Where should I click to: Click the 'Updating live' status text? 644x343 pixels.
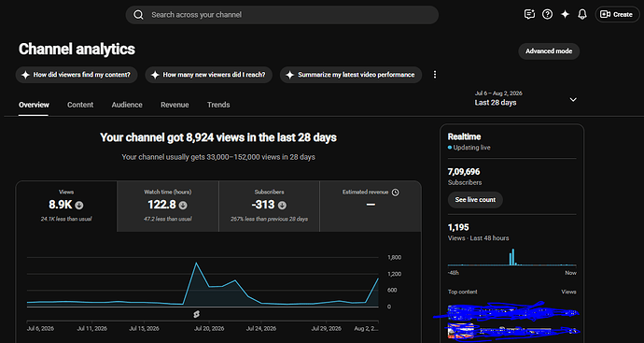tap(471, 148)
